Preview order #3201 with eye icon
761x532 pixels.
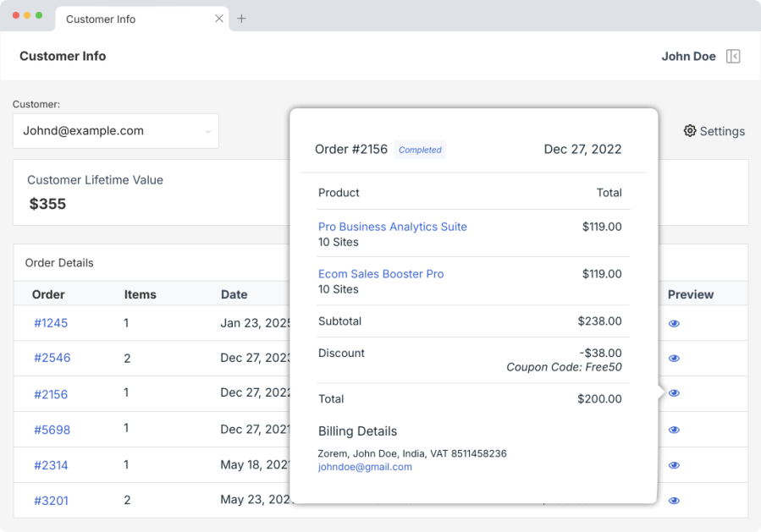click(674, 501)
